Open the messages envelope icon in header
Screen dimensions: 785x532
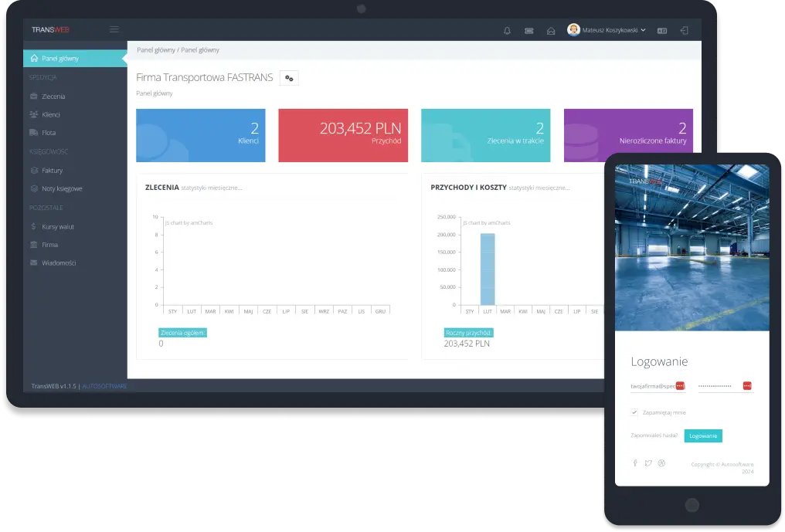[551, 31]
